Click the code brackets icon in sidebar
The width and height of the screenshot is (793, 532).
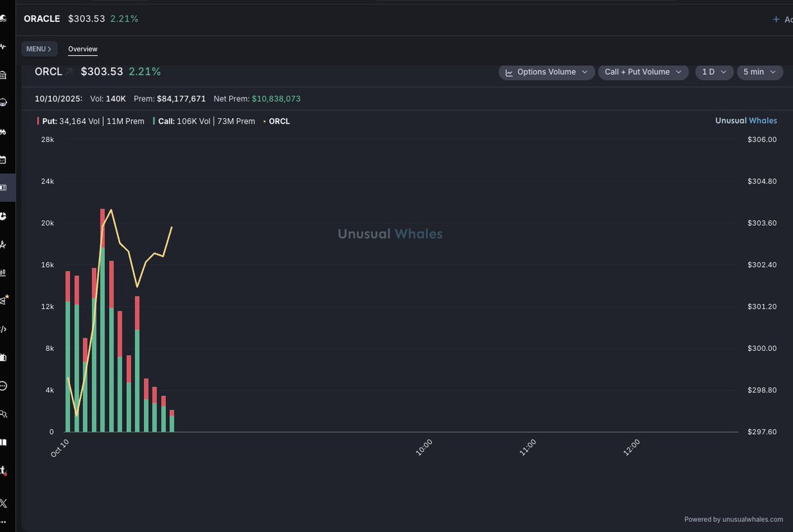click(3, 329)
